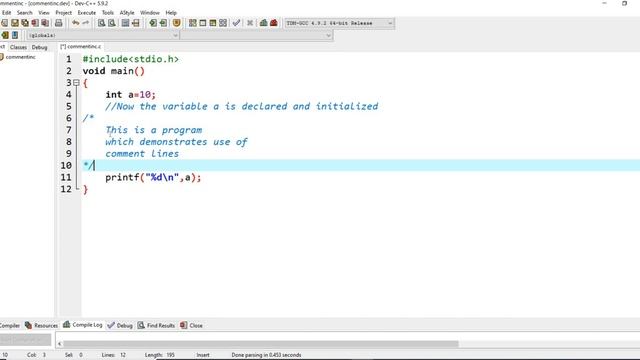The width and height of the screenshot is (640, 360).
Task: Open the Tools menu
Action: click(108, 13)
